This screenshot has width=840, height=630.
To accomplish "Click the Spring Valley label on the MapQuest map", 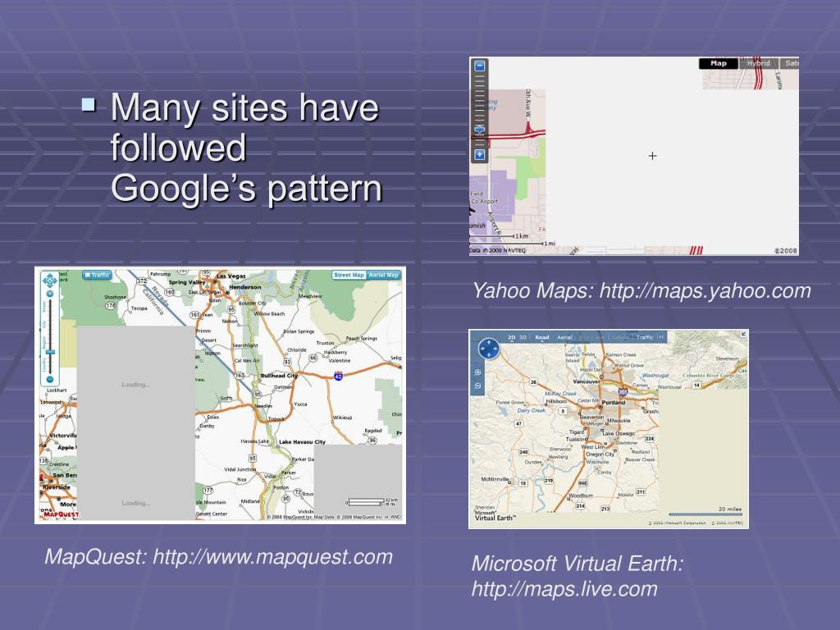I will pos(187,282).
